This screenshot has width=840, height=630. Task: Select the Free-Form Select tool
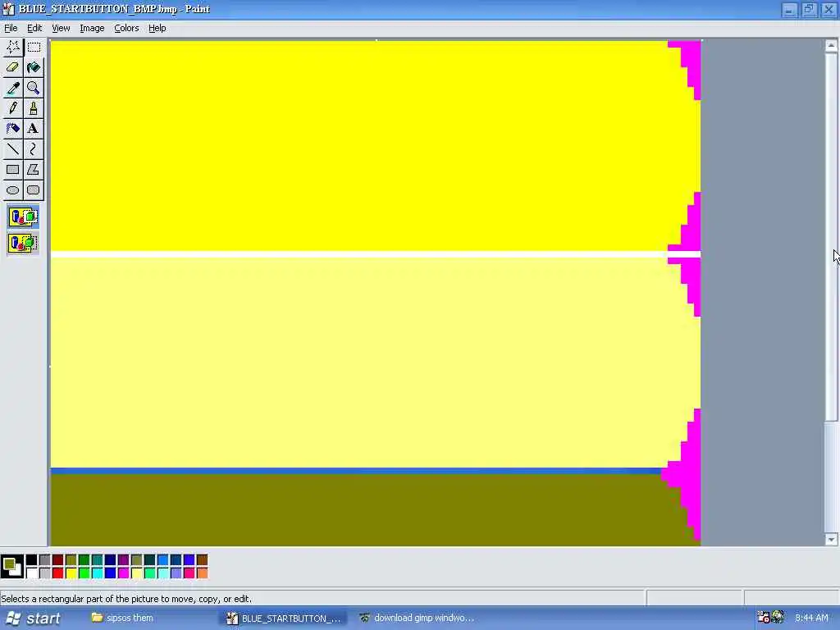point(13,47)
